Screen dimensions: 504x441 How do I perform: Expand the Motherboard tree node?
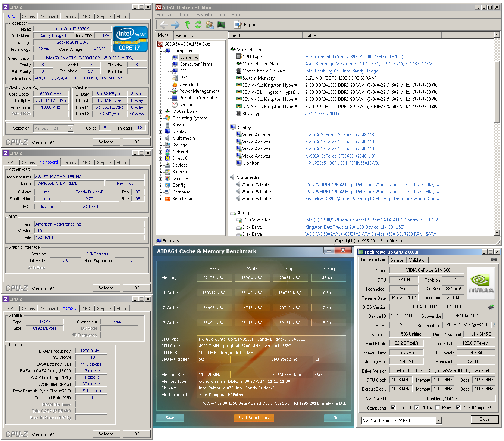(160, 112)
